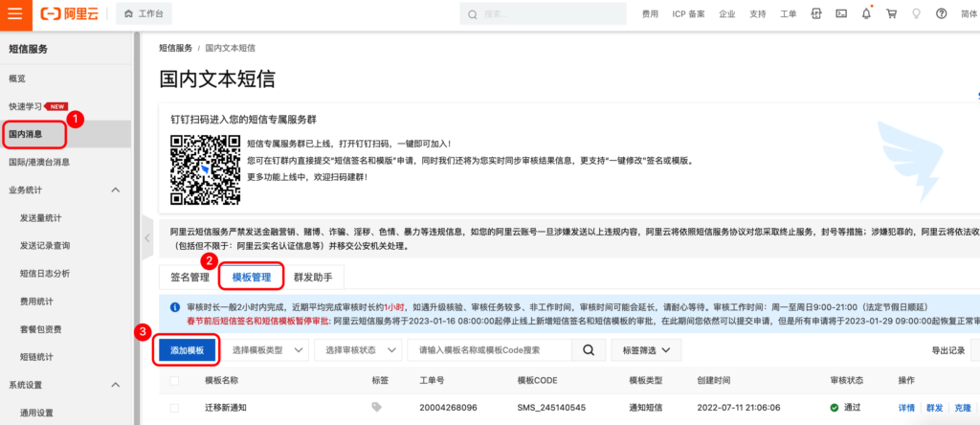Open the hamburger menu at top left

tap(15, 14)
